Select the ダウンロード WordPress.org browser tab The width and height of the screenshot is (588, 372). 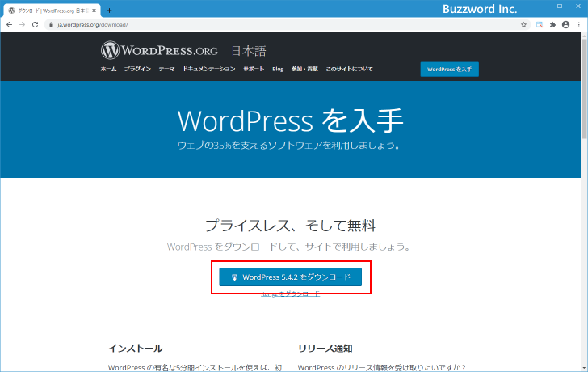click(52, 11)
